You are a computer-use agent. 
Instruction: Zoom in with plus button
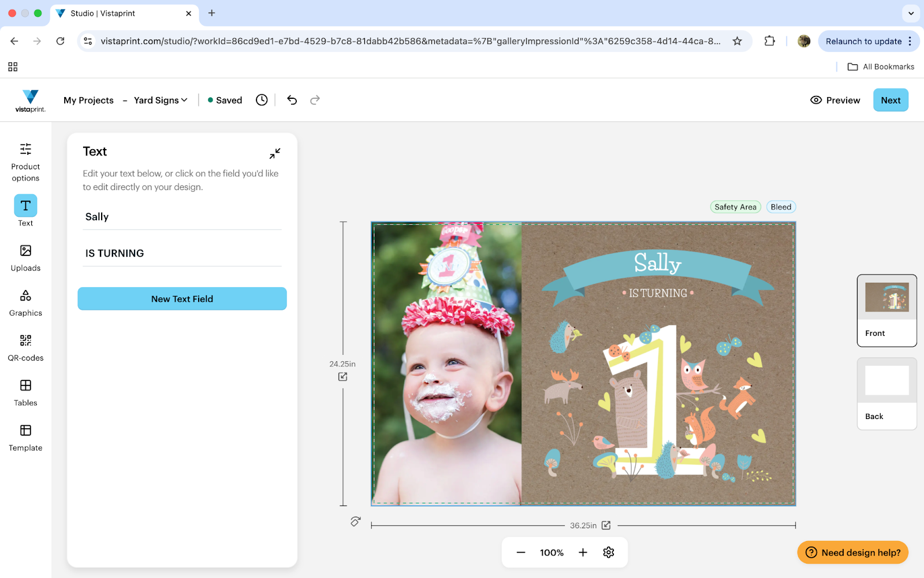pyautogui.click(x=583, y=553)
